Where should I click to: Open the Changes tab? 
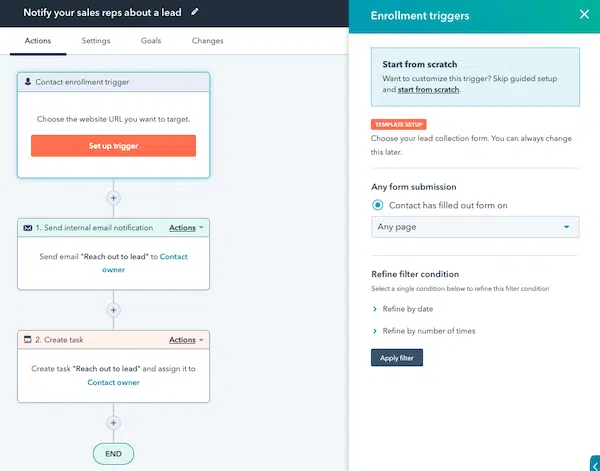tap(208, 41)
